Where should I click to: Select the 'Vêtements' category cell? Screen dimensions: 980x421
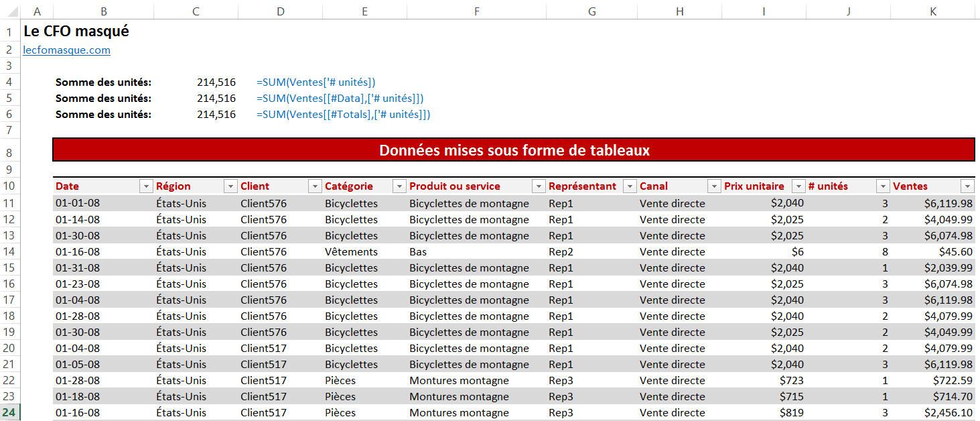coord(351,252)
